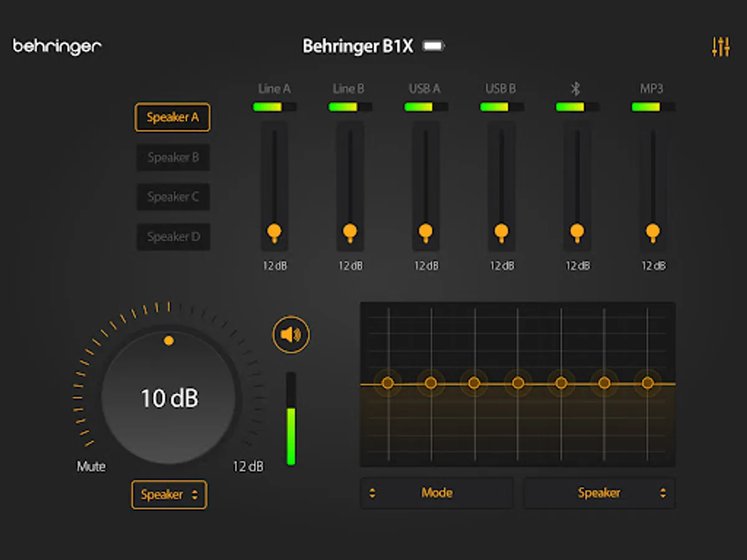Open the Mode dropdown

436,493
